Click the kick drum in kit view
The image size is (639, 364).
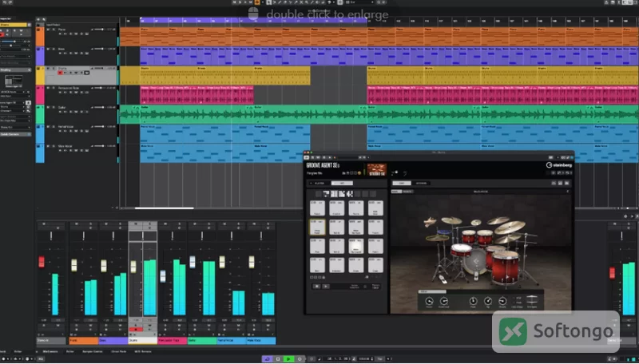point(475,261)
